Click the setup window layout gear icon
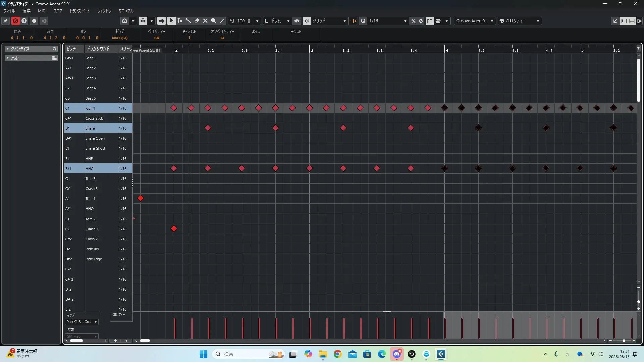 click(639, 21)
